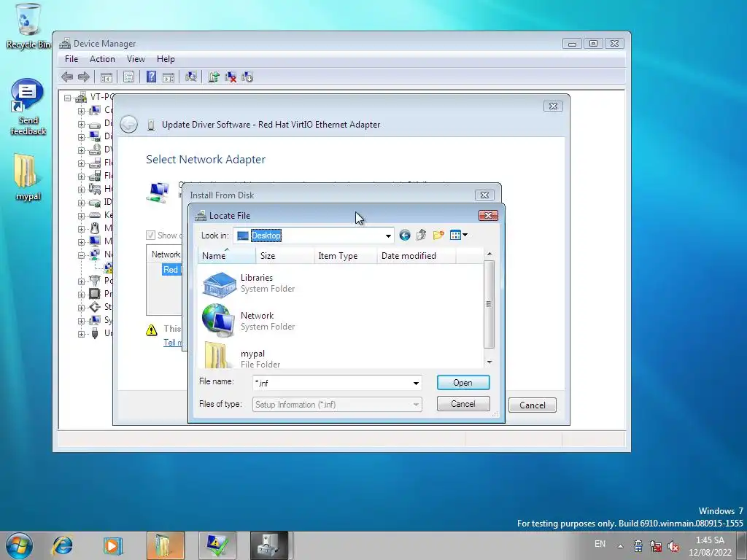Select the mypal folder in Locate File list
This screenshot has height=560, width=747.
tap(241, 356)
